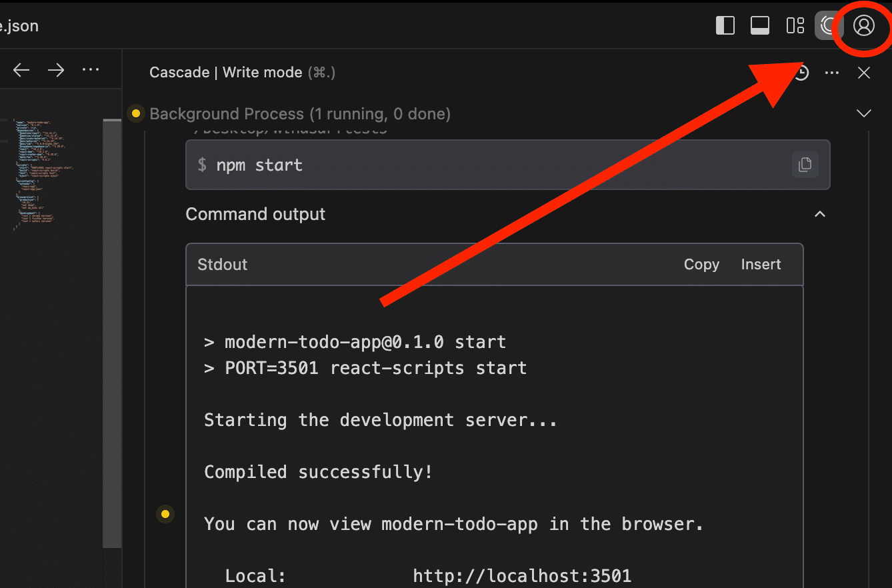This screenshot has width=892, height=588.
Task: Go forward with the right arrow
Action: coord(56,70)
